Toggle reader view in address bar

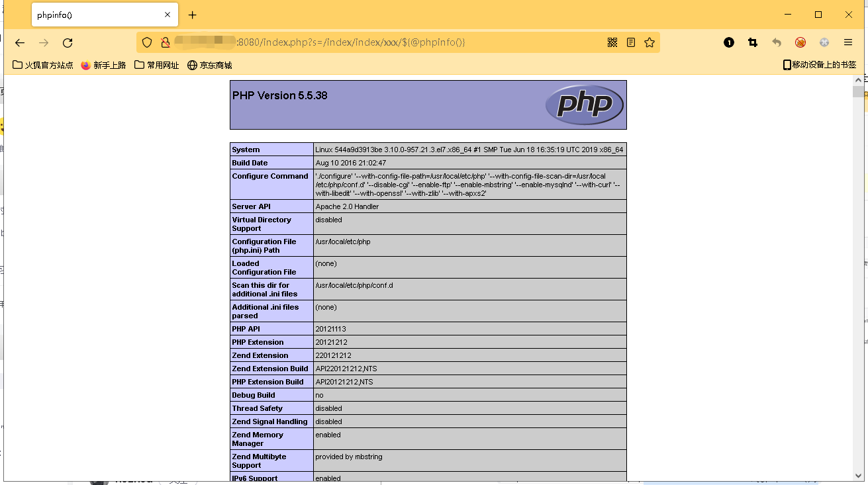click(x=631, y=42)
